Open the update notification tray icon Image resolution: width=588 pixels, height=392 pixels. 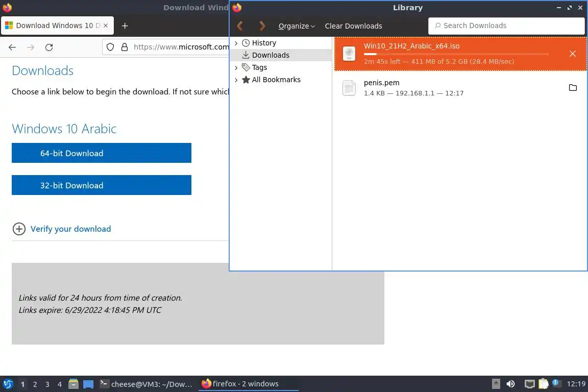point(557,383)
